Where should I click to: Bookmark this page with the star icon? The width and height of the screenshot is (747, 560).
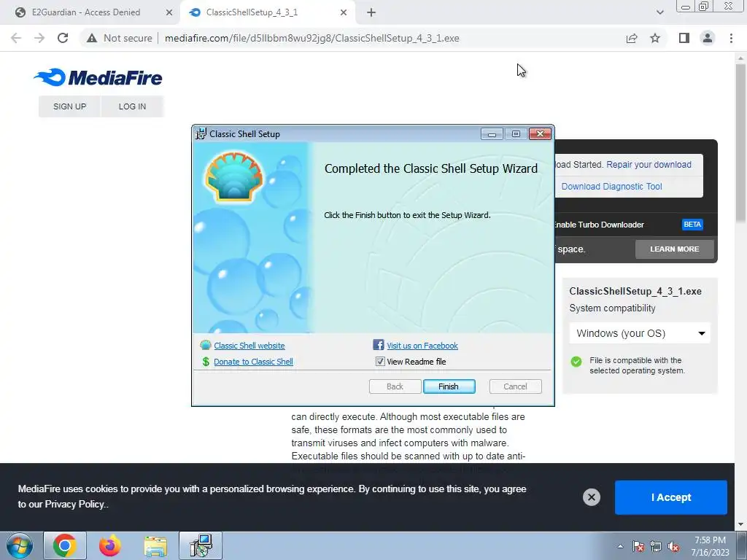point(655,38)
